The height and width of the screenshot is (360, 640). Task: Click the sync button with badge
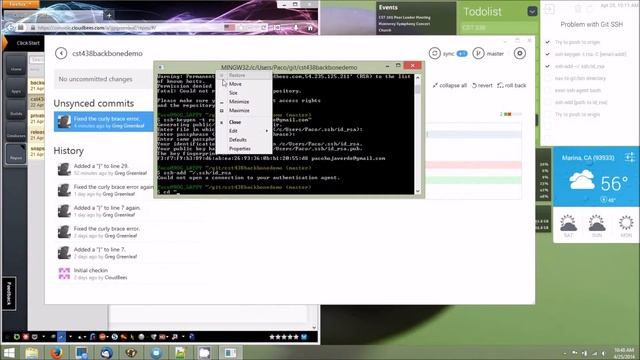(448, 53)
